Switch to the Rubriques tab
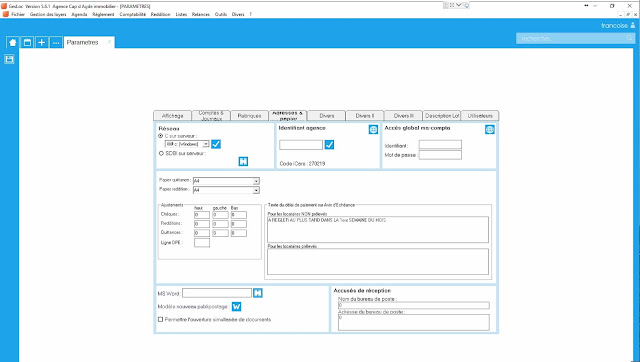 pos(249,116)
